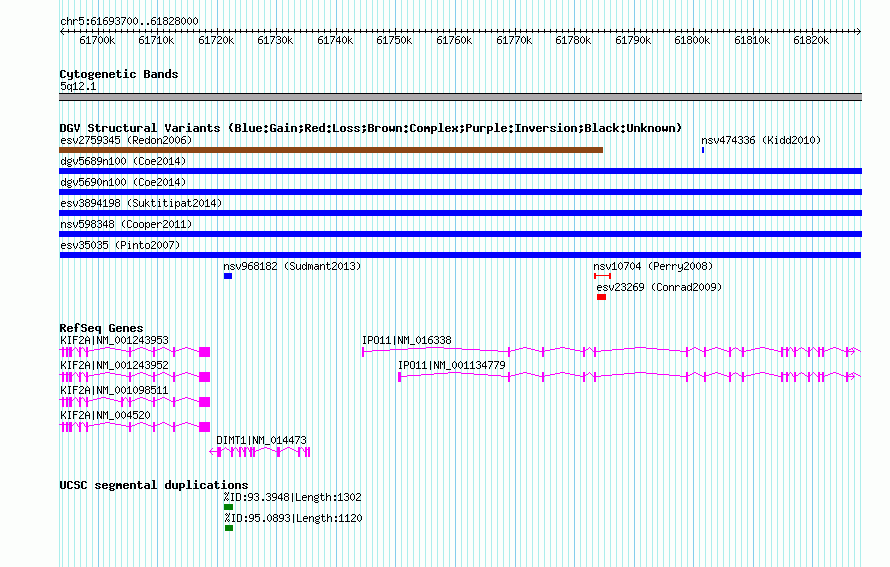The image size is (890, 567).
Task: Select the nsv598348 Cooper2011 blue bar
Action: tap(460, 234)
